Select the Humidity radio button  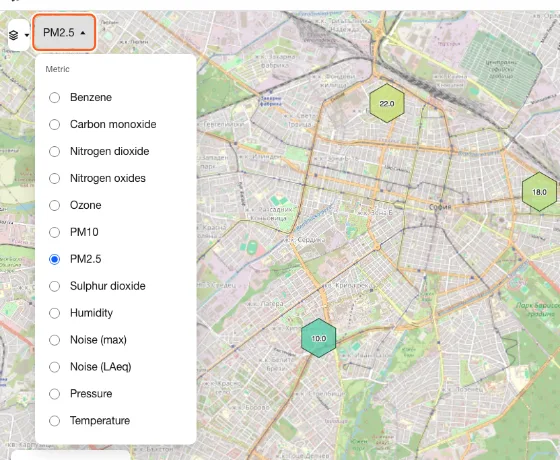click(54, 313)
